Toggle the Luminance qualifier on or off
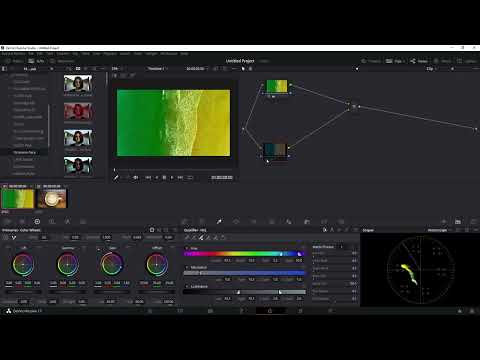This screenshot has width=480, height=360. (187, 286)
